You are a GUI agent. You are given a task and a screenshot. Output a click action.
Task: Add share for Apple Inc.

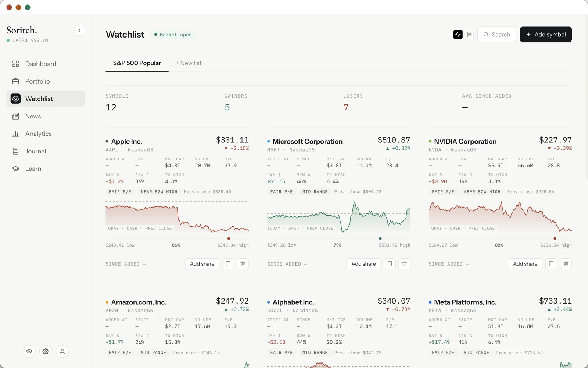202,264
